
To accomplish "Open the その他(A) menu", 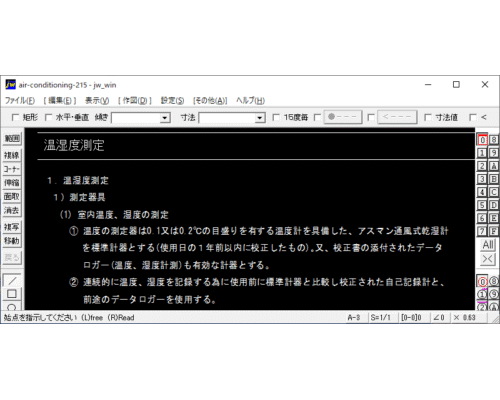I will coord(210,101).
